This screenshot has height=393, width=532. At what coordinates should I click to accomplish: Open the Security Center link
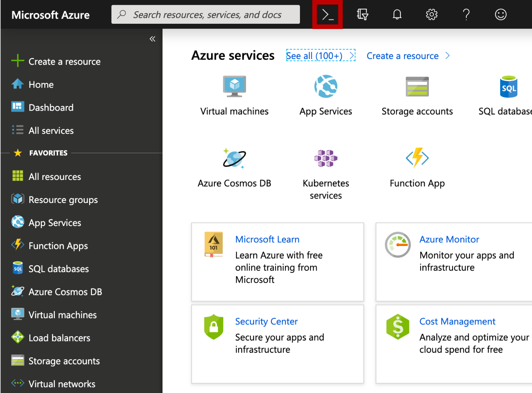tap(266, 321)
